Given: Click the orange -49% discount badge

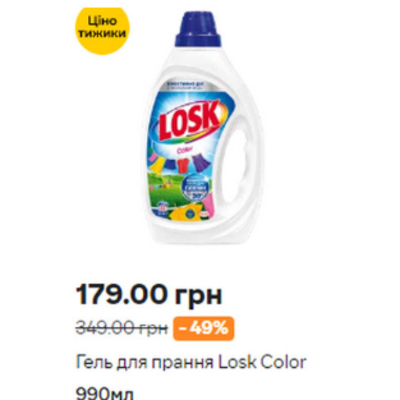Looking at the screenshot, I should (x=203, y=329).
